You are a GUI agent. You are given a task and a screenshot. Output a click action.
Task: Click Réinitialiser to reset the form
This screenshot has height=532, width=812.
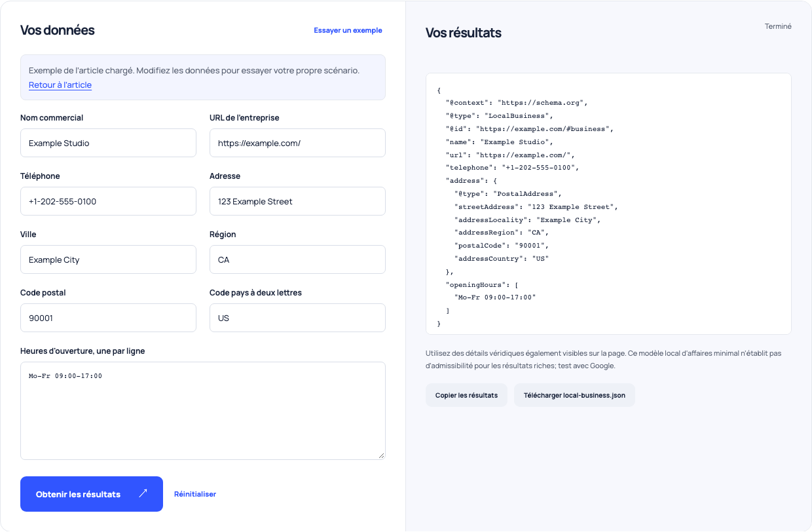tap(195, 494)
